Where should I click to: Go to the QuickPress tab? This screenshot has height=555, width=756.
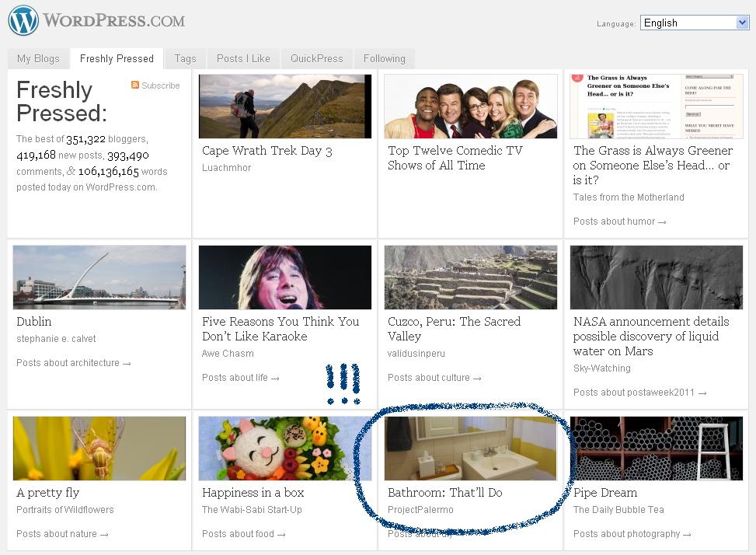(x=316, y=58)
